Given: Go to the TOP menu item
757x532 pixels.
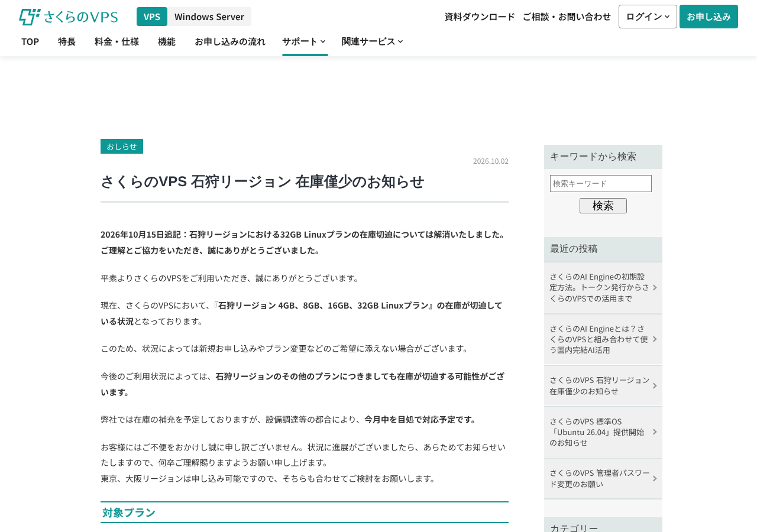Looking at the screenshot, I should pyautogui.click(x=30, y=41).
